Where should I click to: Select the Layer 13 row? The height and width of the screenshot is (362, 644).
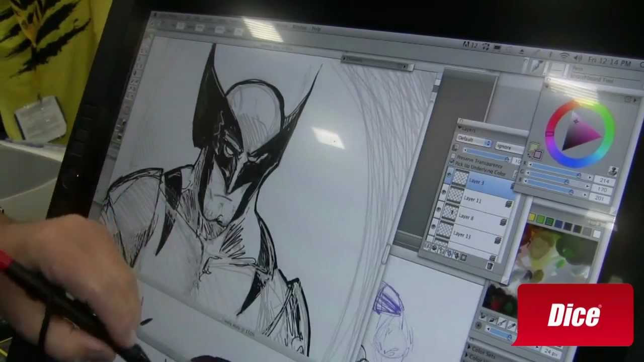pos(464,234)
